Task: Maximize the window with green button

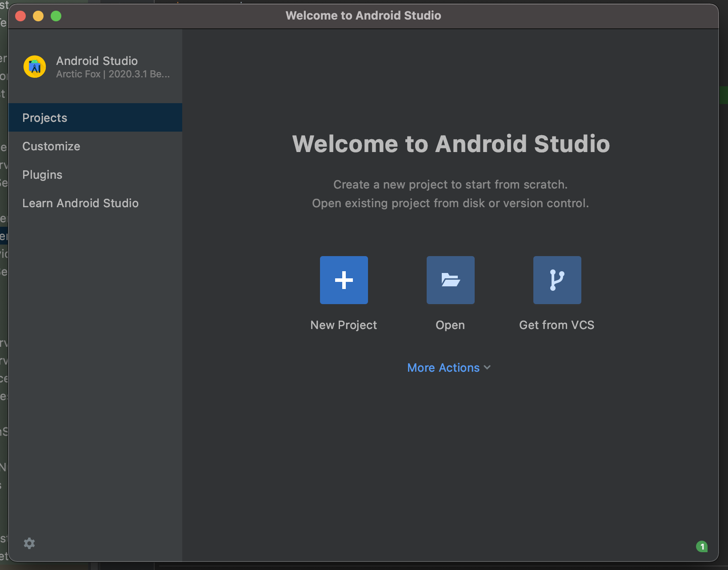Action: [x=56, y=16]
